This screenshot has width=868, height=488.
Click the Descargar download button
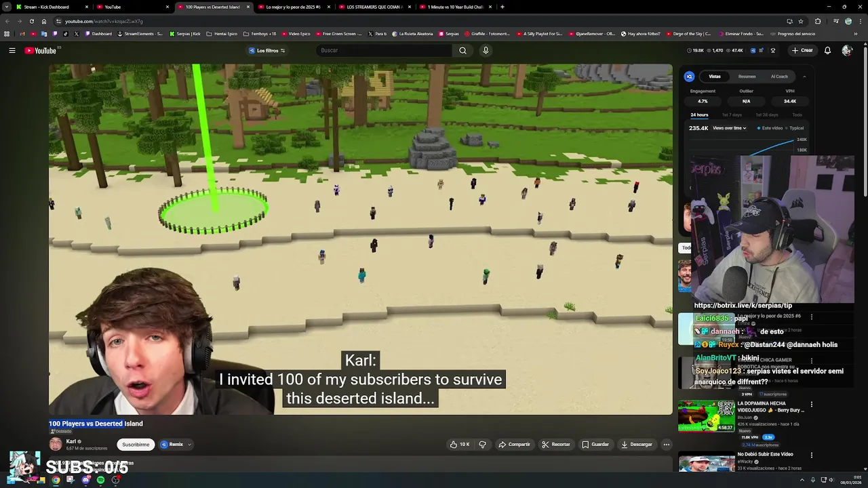(x=636, y=445)
